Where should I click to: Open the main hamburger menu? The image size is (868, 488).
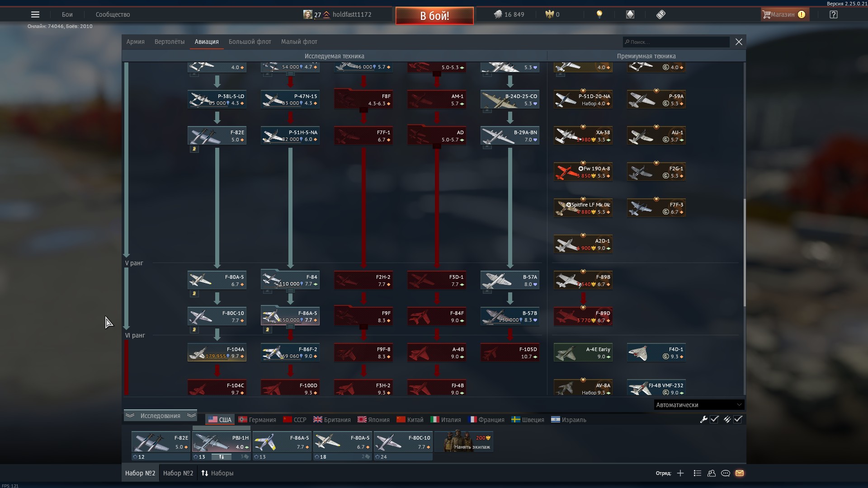(35, 14)
